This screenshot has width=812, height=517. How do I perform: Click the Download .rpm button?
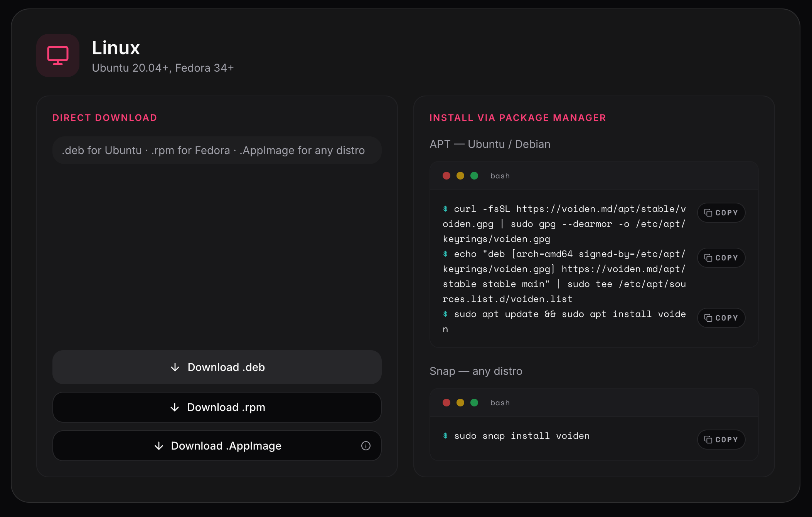coord(217,407)
